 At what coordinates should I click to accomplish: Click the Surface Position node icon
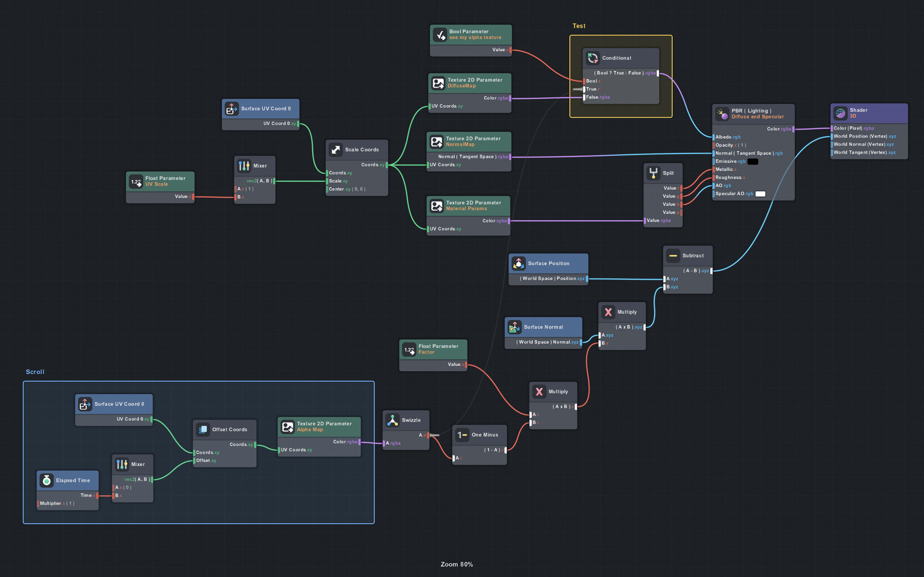coord(518,264)
